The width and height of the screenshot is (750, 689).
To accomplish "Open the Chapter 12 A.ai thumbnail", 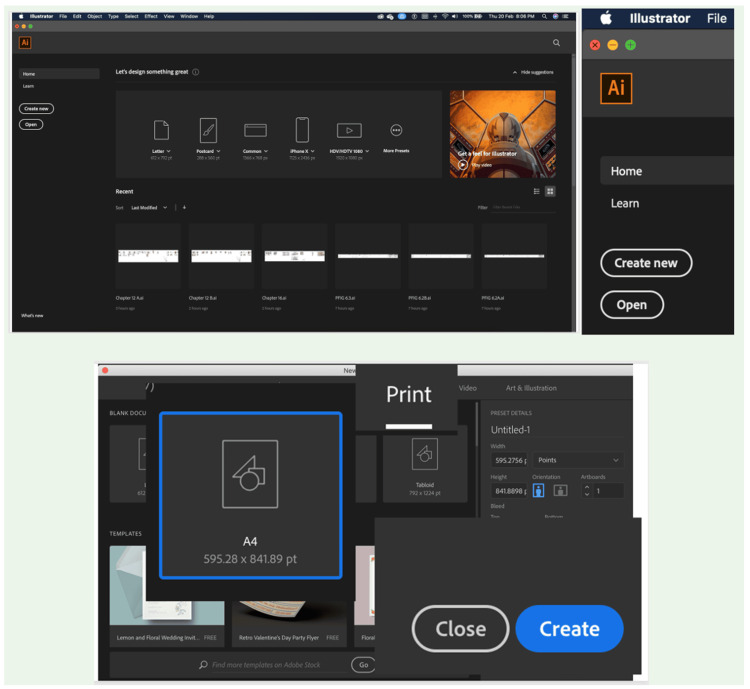I will (x=148, y=256).
